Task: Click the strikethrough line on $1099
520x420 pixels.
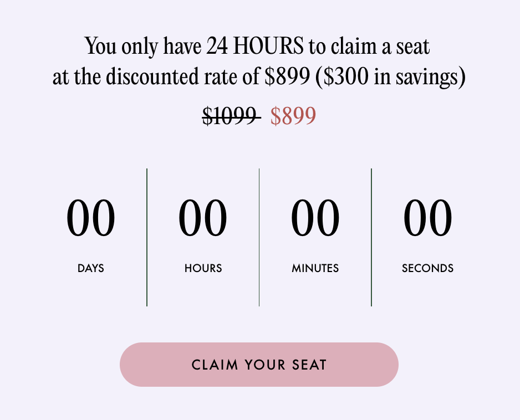Action: [x=230, y=117]
